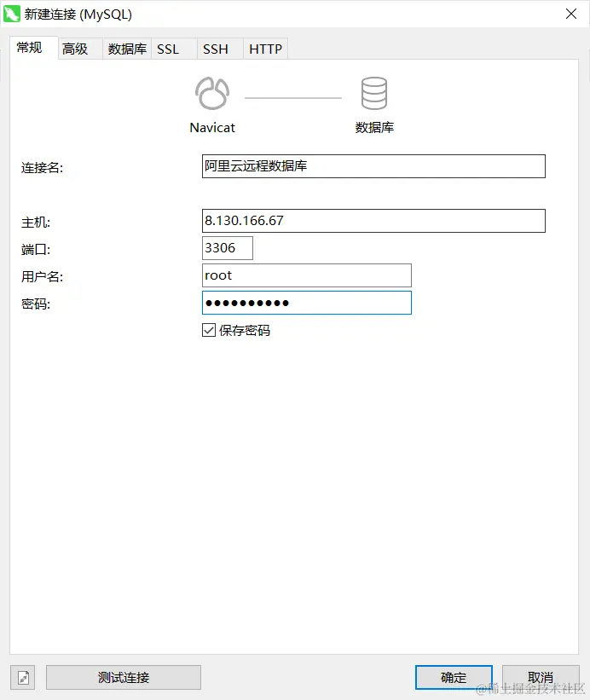Click the 用户名: label

pos(43,277)
